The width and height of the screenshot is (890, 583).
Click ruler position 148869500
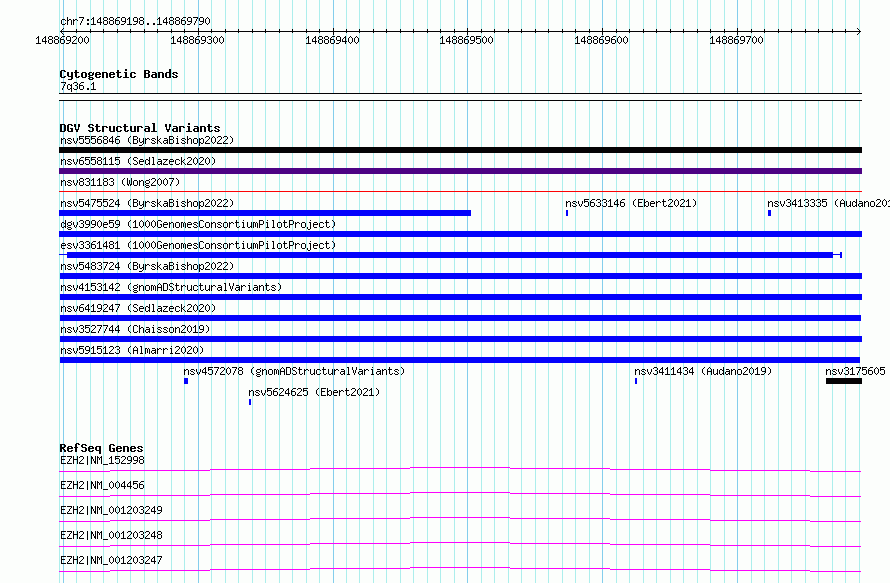[467, 40]
